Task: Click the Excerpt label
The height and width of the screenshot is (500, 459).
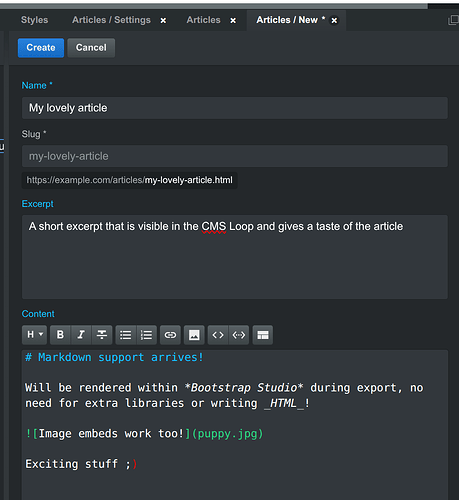Action: pos(37,204)
